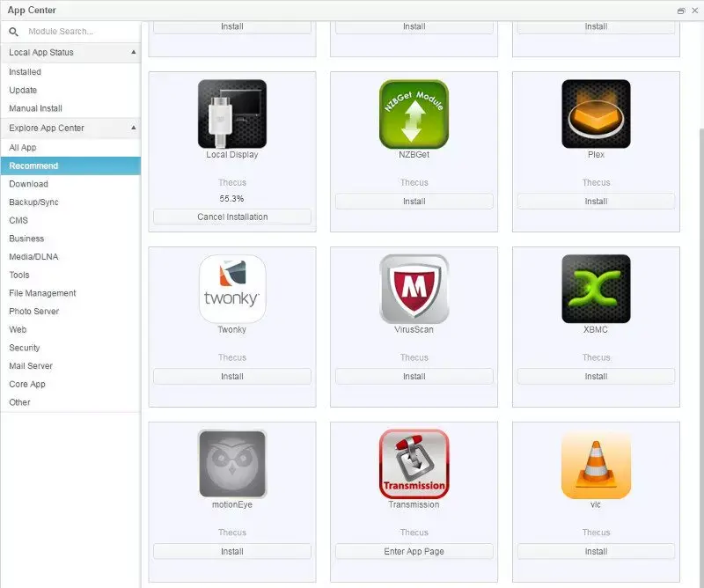This screenshot has width=704, height=588.
Task: Install the NZBGet module
Action: click(414, 202)
